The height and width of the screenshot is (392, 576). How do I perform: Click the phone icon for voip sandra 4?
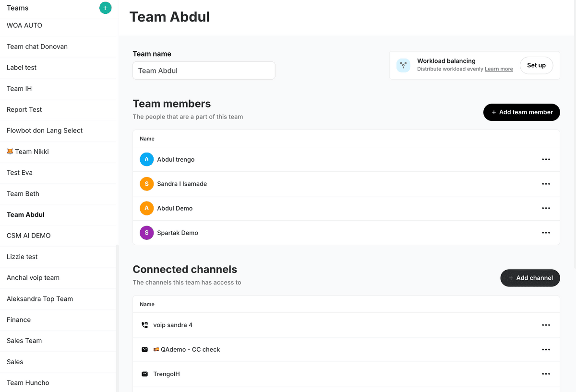[144, 325]
